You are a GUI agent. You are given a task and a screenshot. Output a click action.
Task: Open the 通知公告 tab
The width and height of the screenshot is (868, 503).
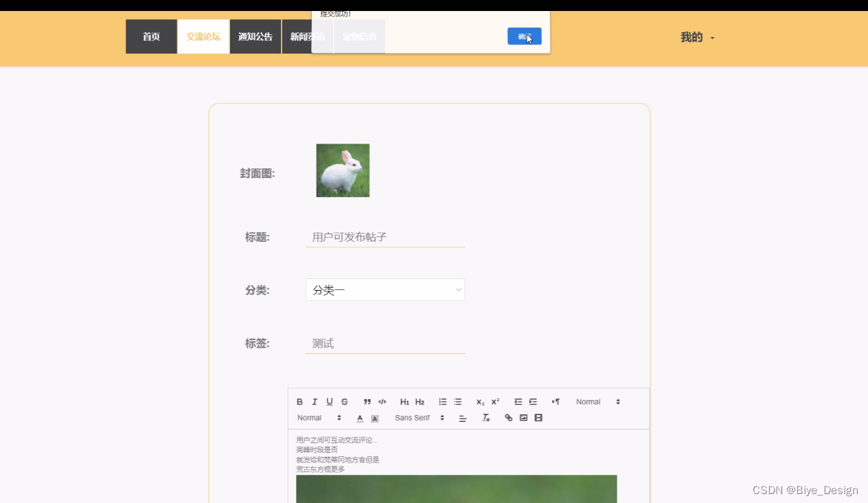pos(255,36)
